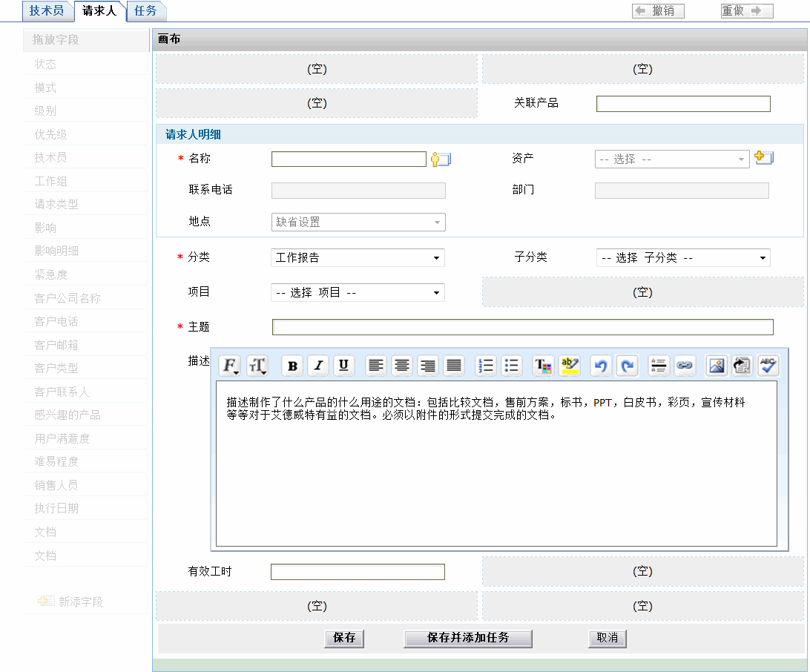This screenshot has width=810, height=672.
Task: Switch to the 任务 tab
Action: 145,10
